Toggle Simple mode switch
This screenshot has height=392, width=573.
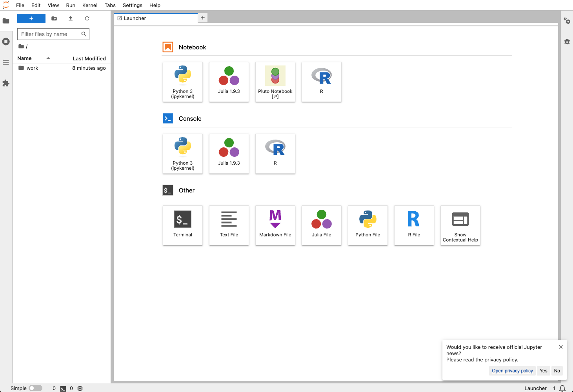click(x=35, y=388)
